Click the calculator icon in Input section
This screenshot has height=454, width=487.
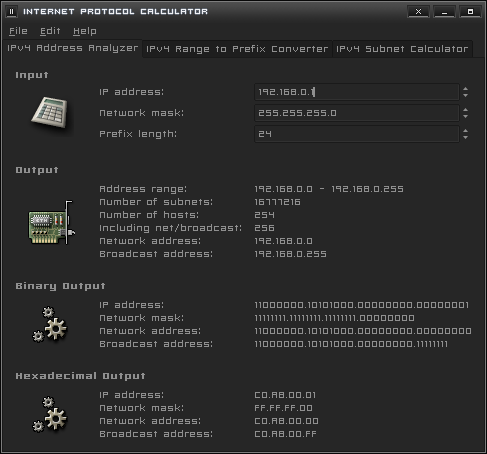pyautogui.click(x=50, y=112)
